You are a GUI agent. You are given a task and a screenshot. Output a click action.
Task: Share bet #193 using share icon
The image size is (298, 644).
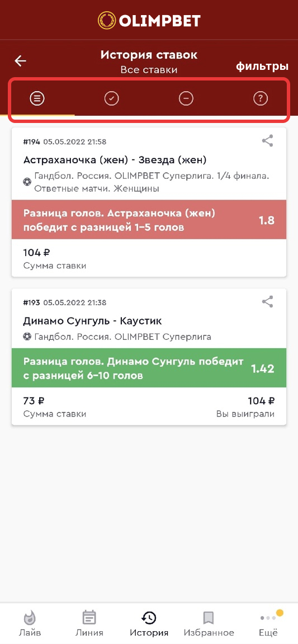coord(268,302)
